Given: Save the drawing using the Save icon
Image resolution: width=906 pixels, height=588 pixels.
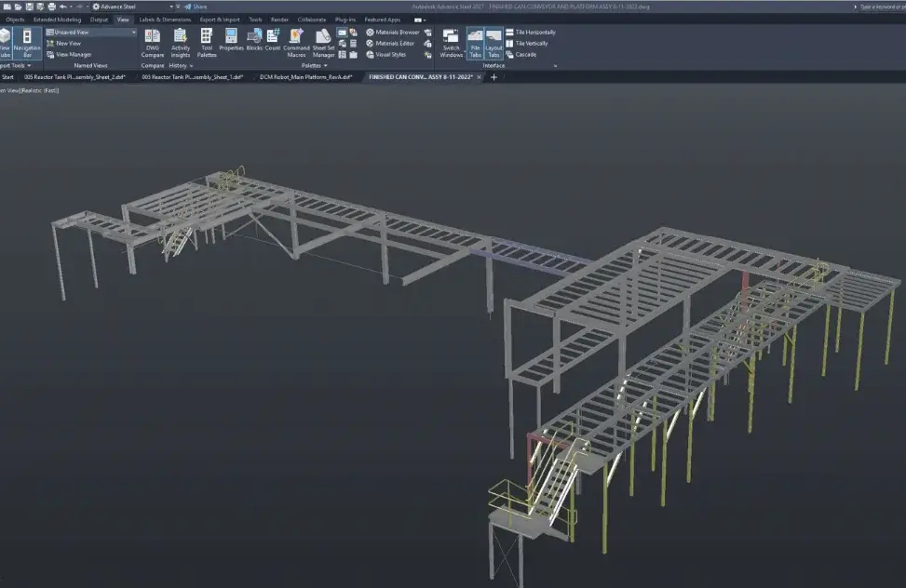Looking at the screenshot, I should [30, 7].
